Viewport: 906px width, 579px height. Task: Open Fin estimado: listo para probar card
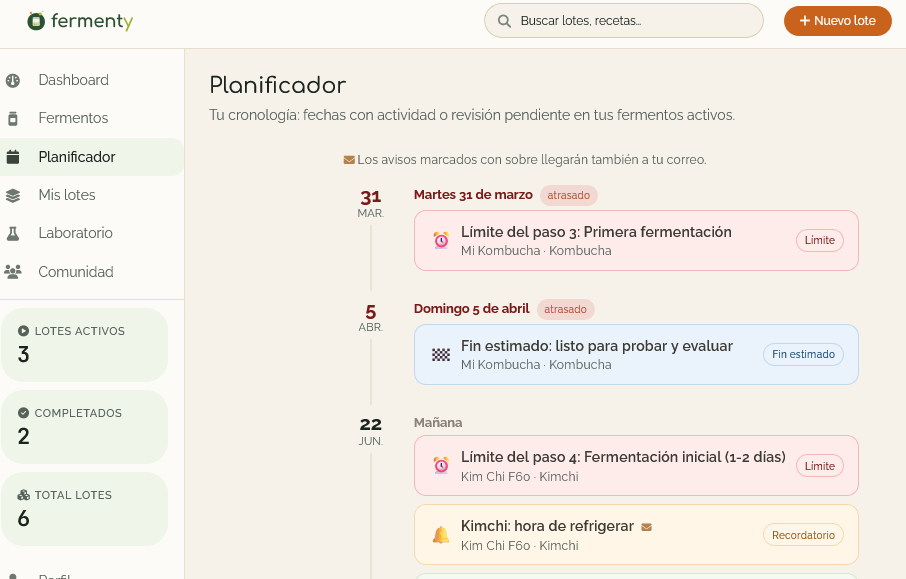click(x=636, y=354)
